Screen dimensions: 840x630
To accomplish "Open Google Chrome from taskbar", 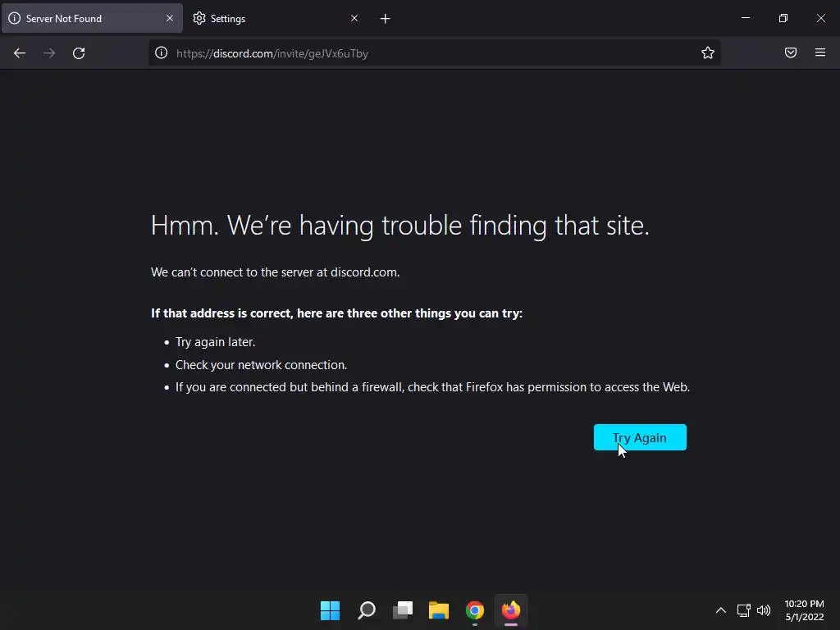I will pos(475,610).
